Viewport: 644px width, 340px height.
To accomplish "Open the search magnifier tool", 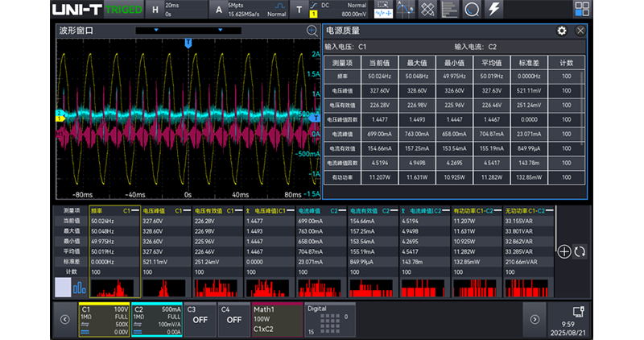I will tap(472, 9).
